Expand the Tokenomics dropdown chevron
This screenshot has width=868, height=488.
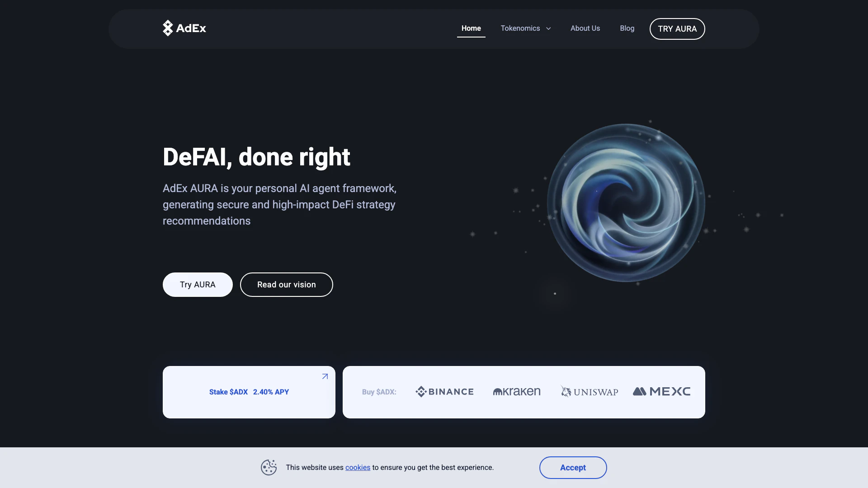pyautogui.click(x=548, y=28)
